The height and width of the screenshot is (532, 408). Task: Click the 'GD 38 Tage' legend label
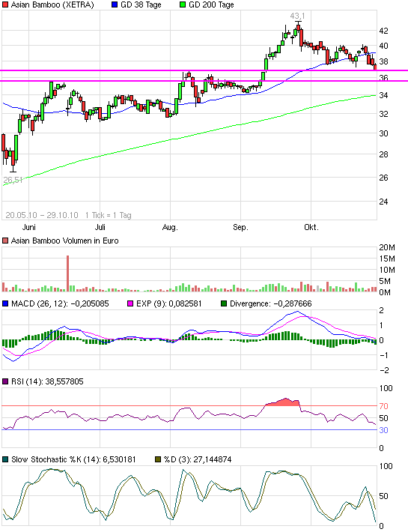[x=141, y=4]
